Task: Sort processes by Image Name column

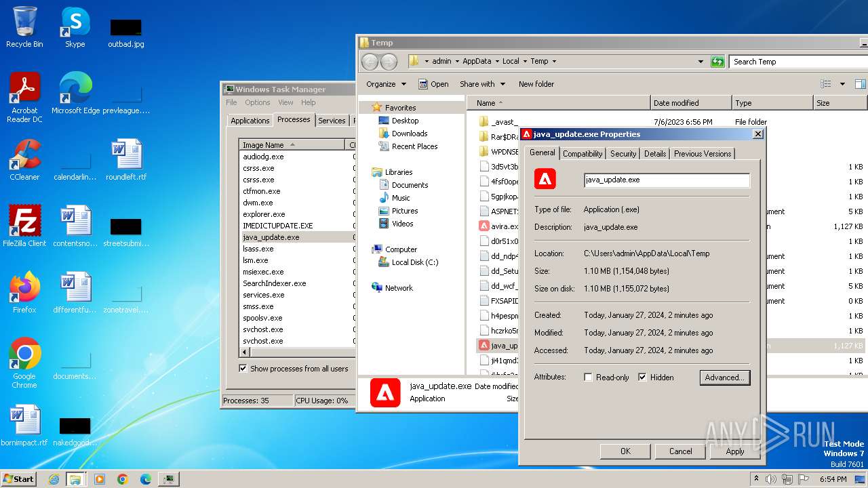Action: point(293,145)
